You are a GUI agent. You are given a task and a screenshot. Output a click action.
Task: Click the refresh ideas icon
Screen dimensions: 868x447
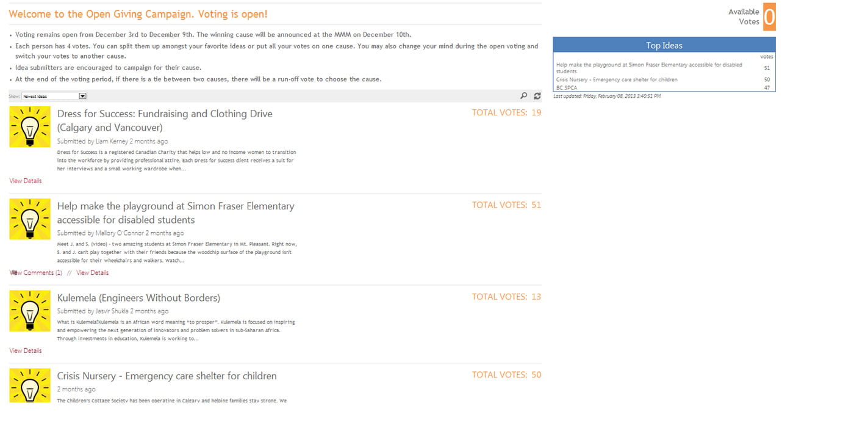click(537, 96)
